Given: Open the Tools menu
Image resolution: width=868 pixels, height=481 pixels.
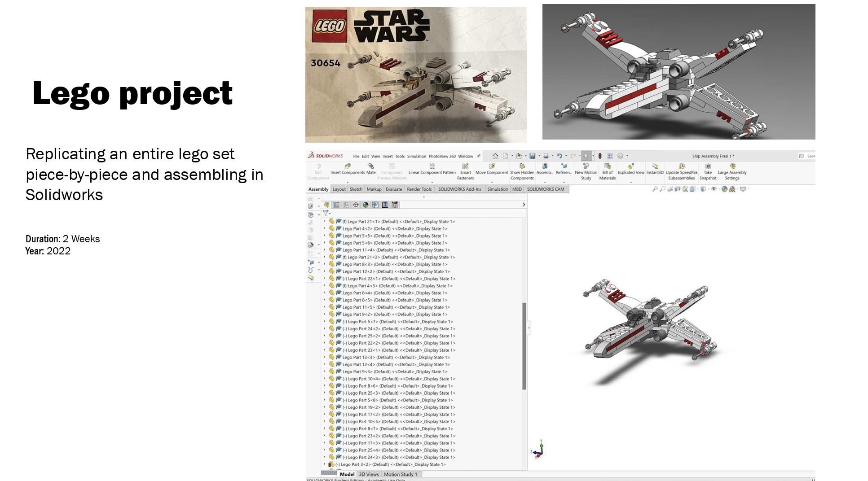Looking at the screenshot, I should tap(400, 157).
